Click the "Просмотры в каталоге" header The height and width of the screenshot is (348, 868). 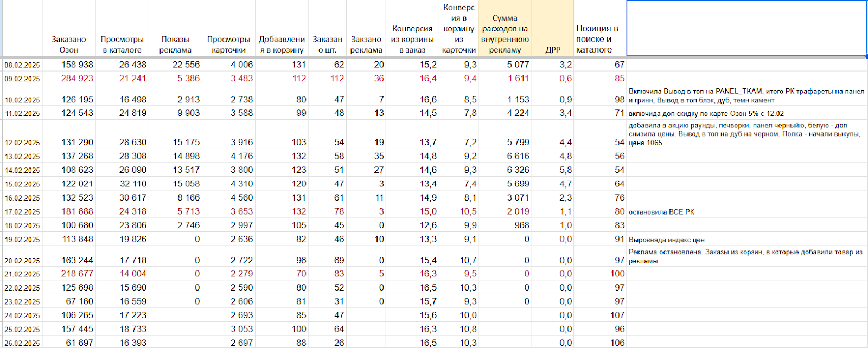coord(122,44)
